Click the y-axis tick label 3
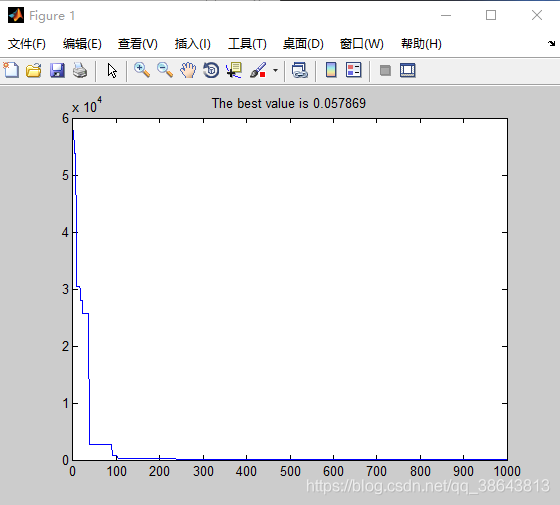The image size is (560, 505). [65, 289]
